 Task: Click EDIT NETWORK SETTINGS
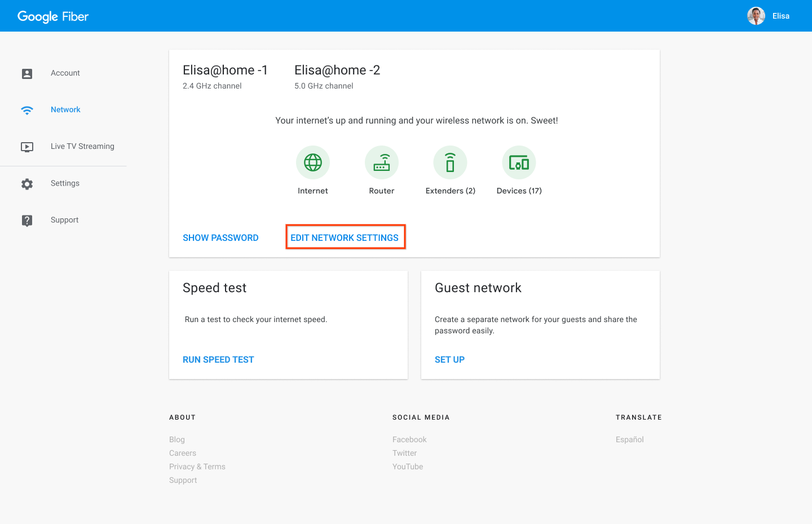(345, 238)
